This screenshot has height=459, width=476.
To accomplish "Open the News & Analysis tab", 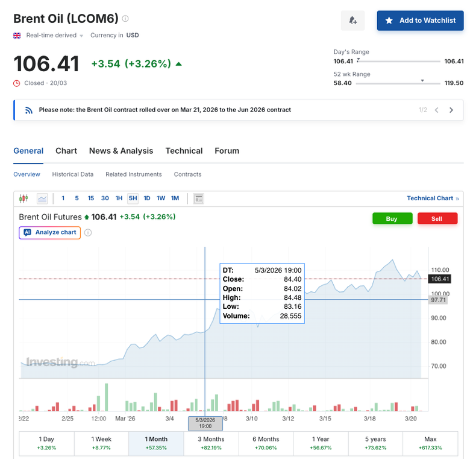I will point(121,151).
